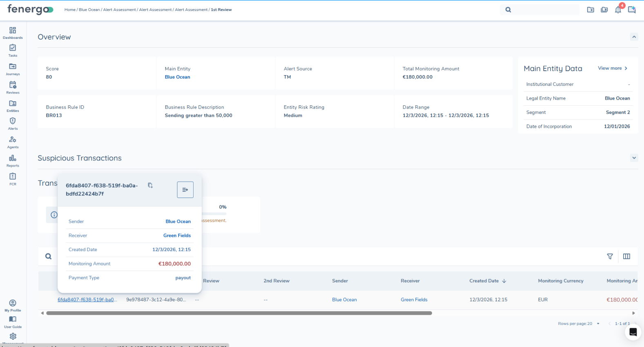Open Journeys in the sidebar
The image size is (644, 347).
click(x=13, y=69)
